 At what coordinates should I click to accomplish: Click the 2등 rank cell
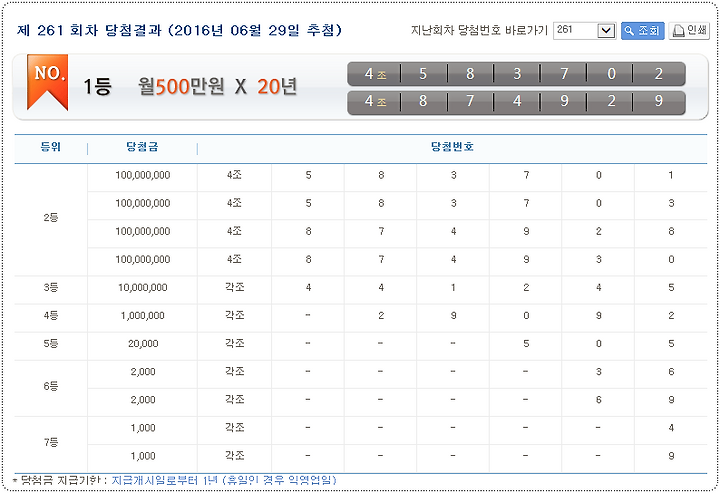tap(51, 218)
